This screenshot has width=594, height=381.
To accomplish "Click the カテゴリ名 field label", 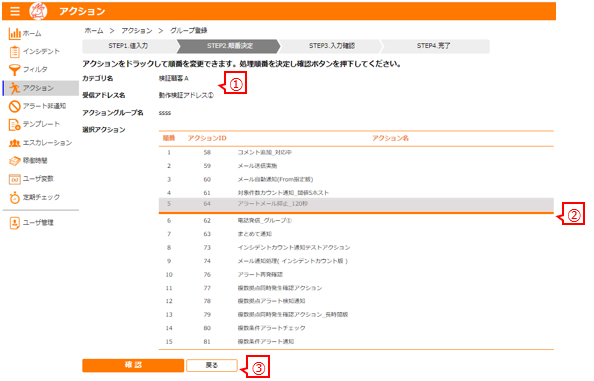I will pyautogui.click(x=98, y=78).
